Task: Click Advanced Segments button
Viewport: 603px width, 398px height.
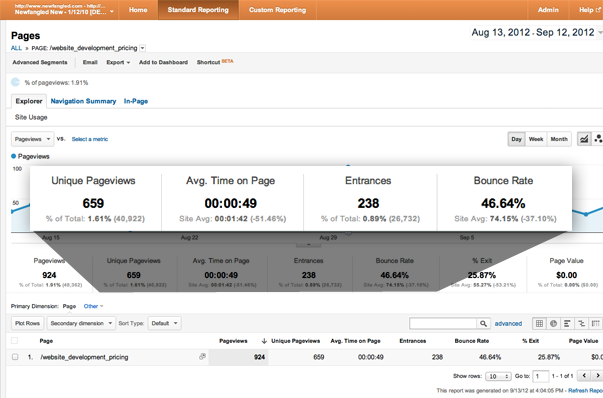Action: click(x=40, y=62)
